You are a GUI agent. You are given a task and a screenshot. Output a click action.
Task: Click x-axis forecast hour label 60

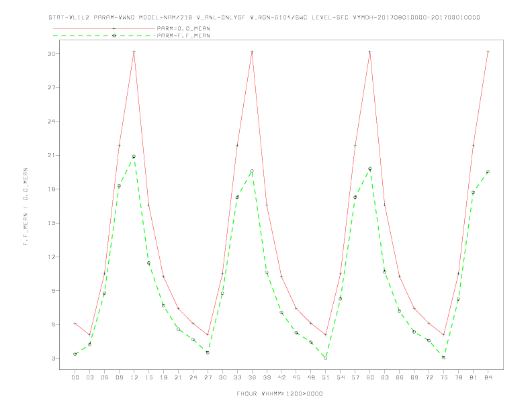tap(370, 377)
